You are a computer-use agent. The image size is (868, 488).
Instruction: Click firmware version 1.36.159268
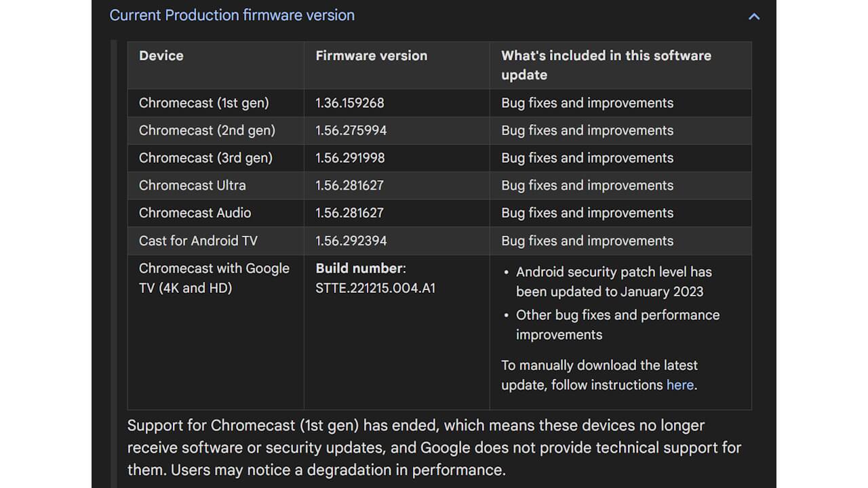click(x=349, y=102)
